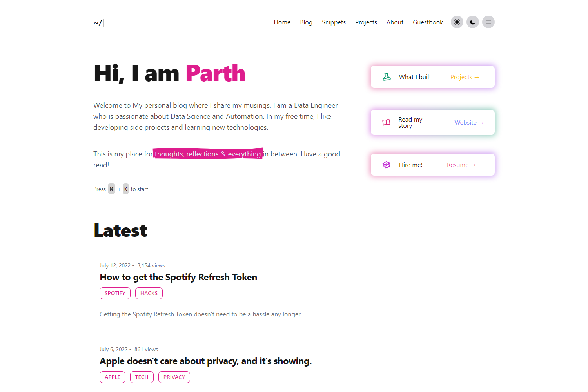Click the open book icon near 'Read my story'
The width and height of the screenshot is (588, 392).
coord(387,122)
